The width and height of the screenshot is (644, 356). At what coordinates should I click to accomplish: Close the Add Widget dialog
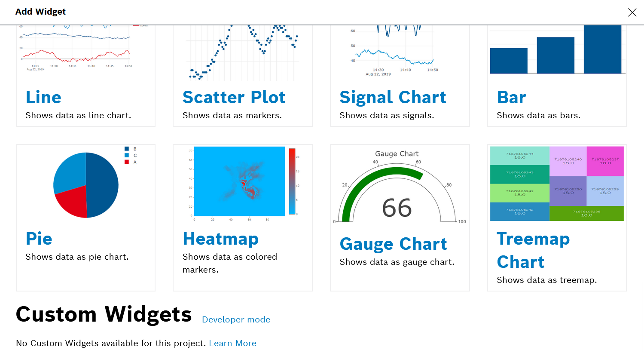632,12
